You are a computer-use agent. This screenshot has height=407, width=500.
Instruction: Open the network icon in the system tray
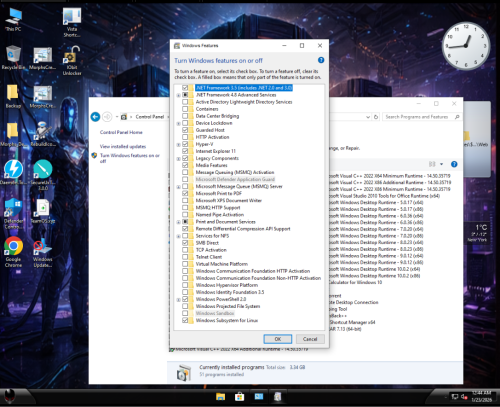pos(455,396)
